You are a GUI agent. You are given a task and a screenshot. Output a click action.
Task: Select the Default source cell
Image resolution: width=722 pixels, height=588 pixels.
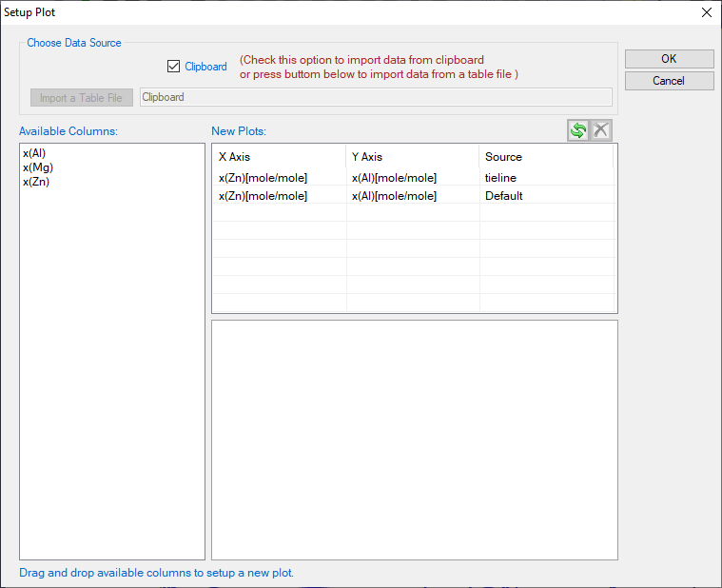546,196
